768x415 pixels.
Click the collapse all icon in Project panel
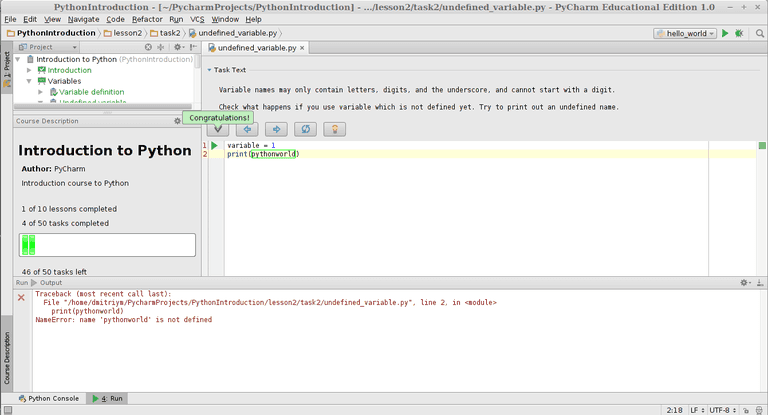(161, 47)
